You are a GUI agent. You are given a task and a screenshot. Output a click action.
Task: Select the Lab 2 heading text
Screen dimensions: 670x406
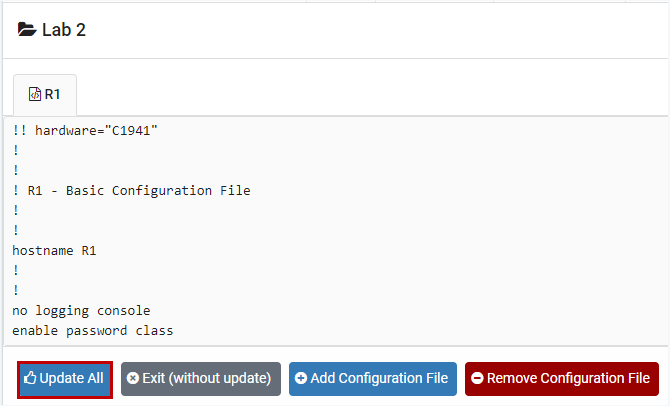[x=64, y=30]
